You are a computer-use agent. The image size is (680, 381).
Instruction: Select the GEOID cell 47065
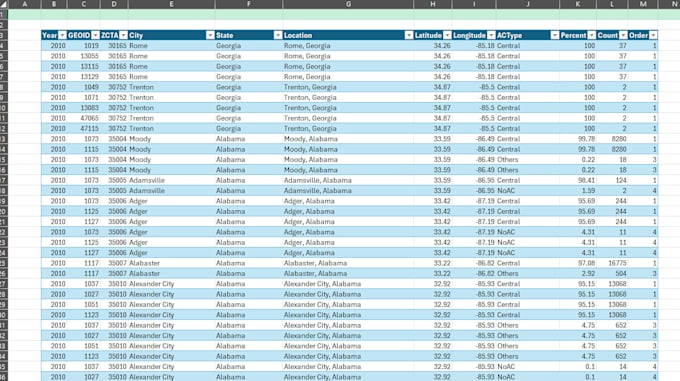click(83, 118)
